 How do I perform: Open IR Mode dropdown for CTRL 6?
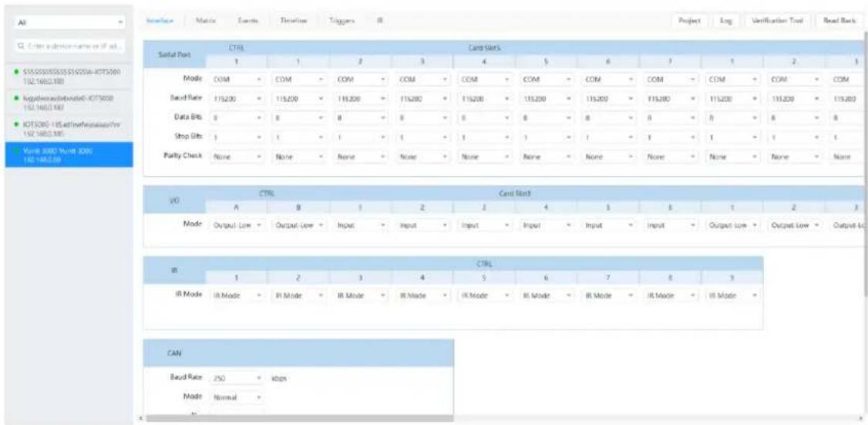click(x=548, y=296)
